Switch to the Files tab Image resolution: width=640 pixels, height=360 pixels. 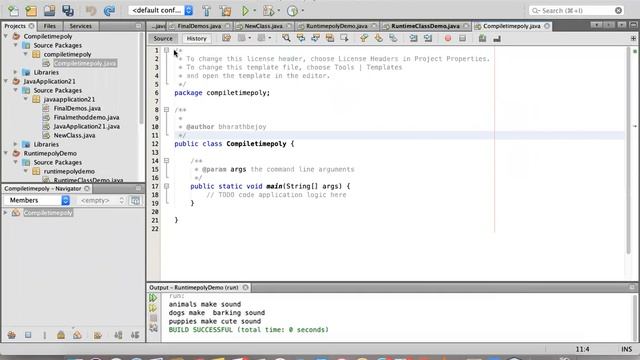coord(49,26)
